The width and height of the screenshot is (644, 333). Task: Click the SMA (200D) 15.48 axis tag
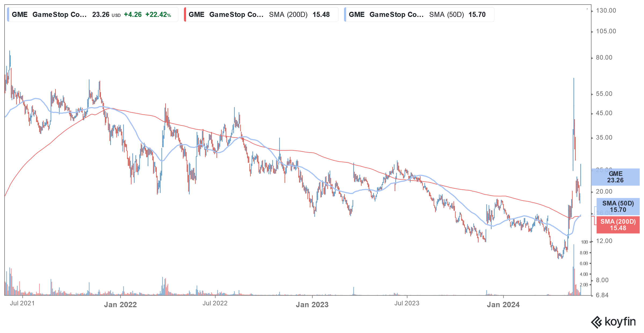click(x=618, y=225)
